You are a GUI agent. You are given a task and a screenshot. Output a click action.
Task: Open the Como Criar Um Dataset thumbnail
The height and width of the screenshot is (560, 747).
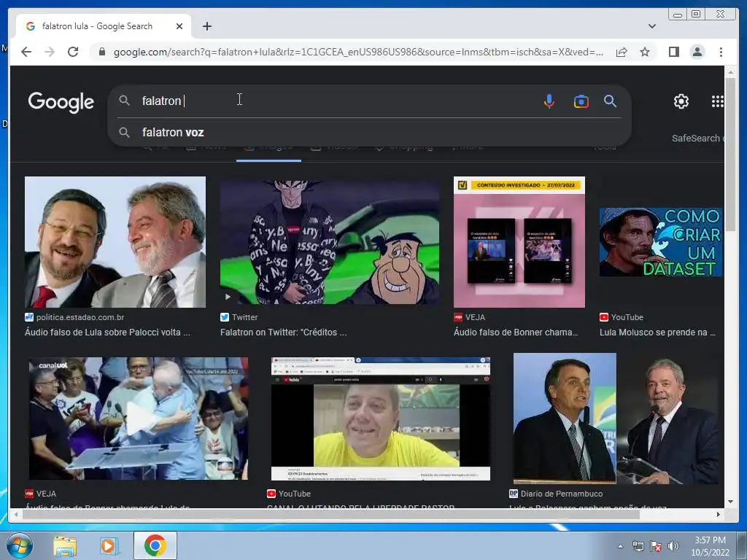click(x=661, y=242)
